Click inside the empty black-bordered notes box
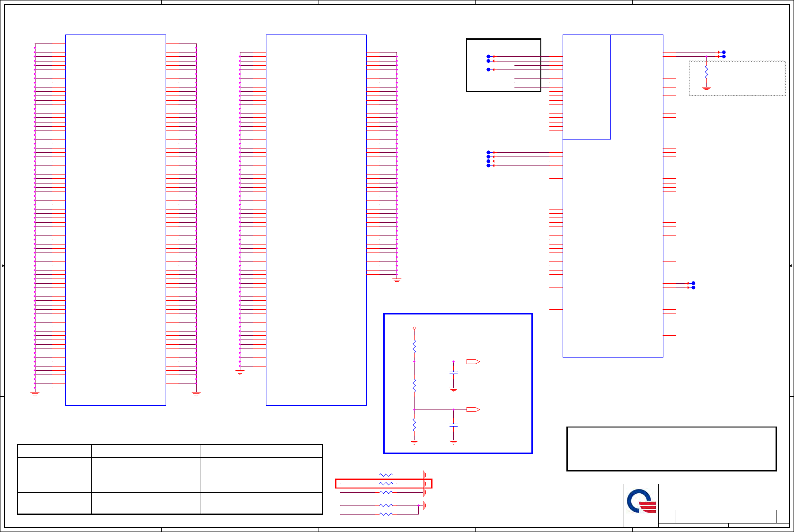The height and width of the screenshot is (532, 794). tap(671, 449)
